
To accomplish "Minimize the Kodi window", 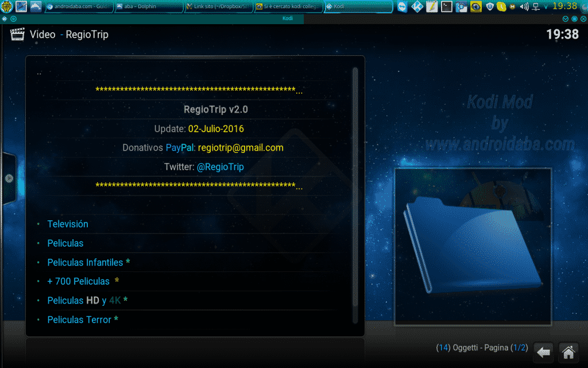I will click(566, 18).
